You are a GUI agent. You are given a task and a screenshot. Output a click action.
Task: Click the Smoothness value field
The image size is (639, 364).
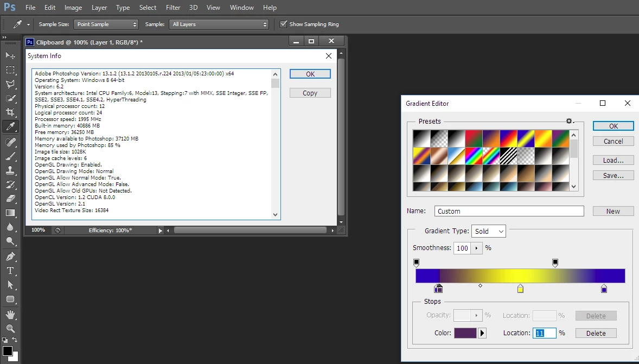(x=462, y=248)
